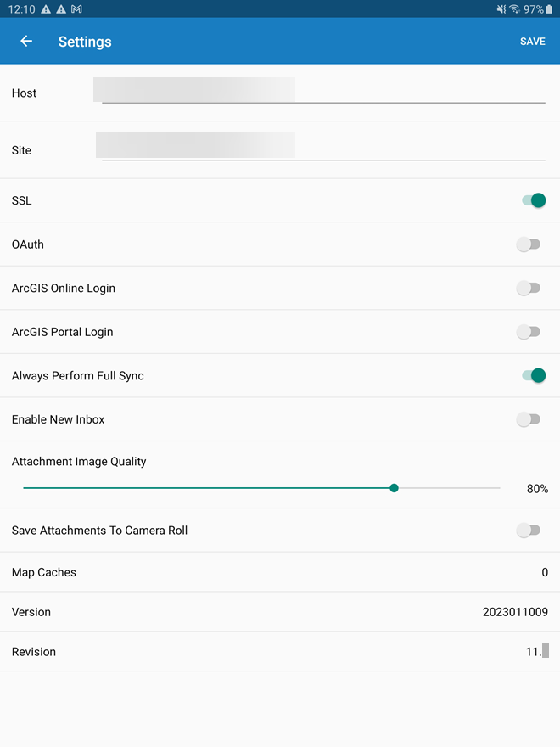Tap the muted sound status icon
Image resolution: width=560 pixels, height=747 pixels.
click(x=501, y=9)
